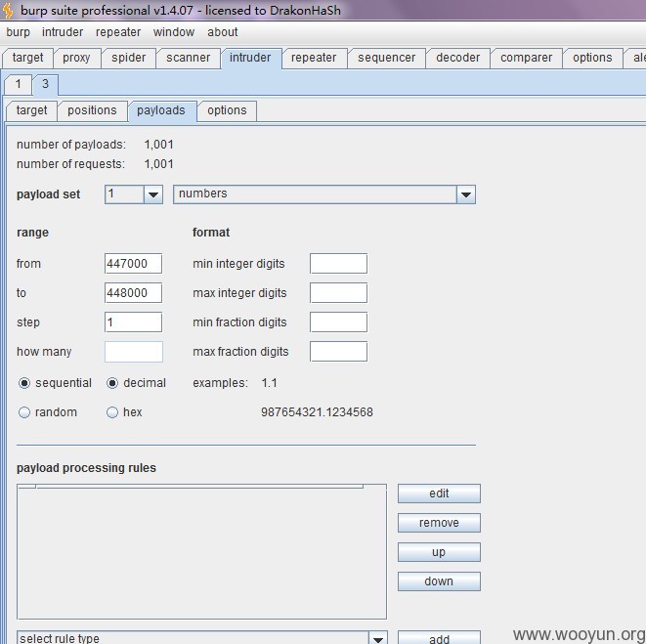This screenshot has height=644, width=646.
Task: Click the remove rule button
Action: (x=439, y=523)
